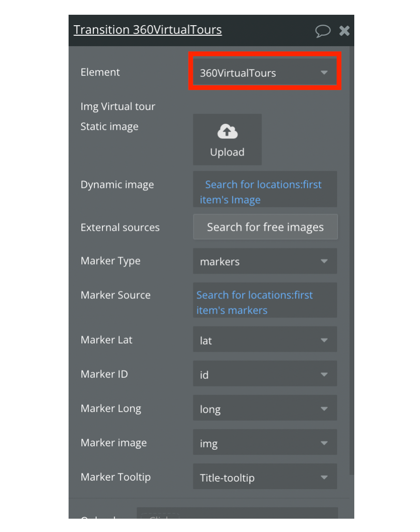Expand the Marker Type dropdown
This screenshot has height=532, width=420.
(x=264, y=261)
